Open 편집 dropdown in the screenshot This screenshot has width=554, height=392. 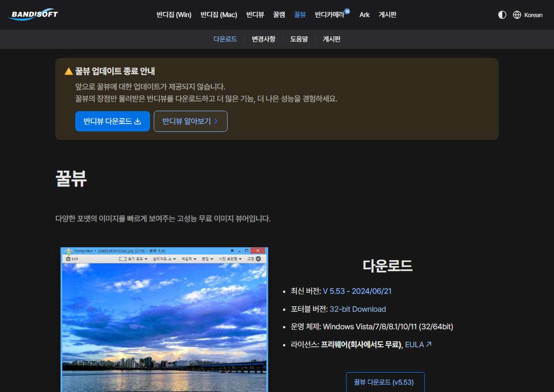(207, 259)
